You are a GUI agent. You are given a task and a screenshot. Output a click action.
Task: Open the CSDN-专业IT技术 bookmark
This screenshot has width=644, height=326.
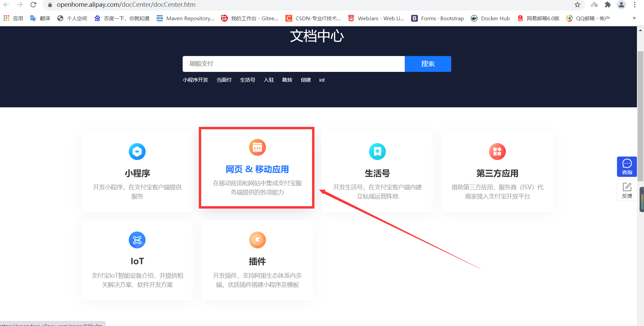(x=313, y=18)
